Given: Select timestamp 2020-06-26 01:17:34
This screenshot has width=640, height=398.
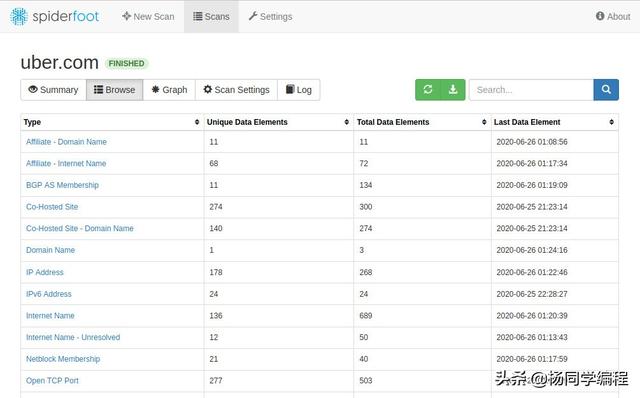Looking at the screenshot, I should 532,163.
